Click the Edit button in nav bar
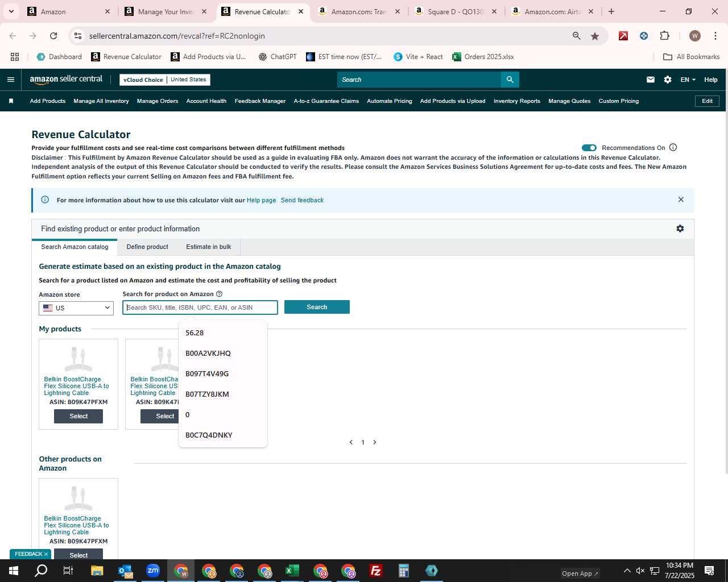 point(707,101)
